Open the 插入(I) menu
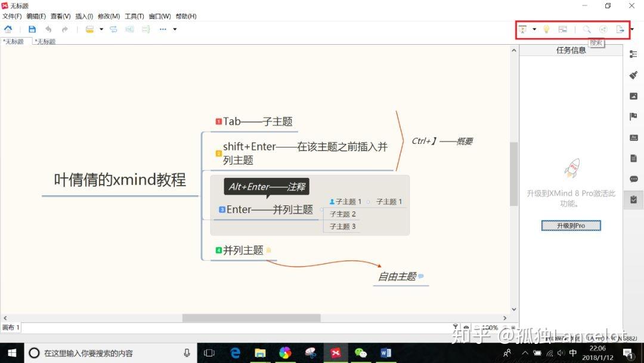644x363 pixels. pos(84,16)
